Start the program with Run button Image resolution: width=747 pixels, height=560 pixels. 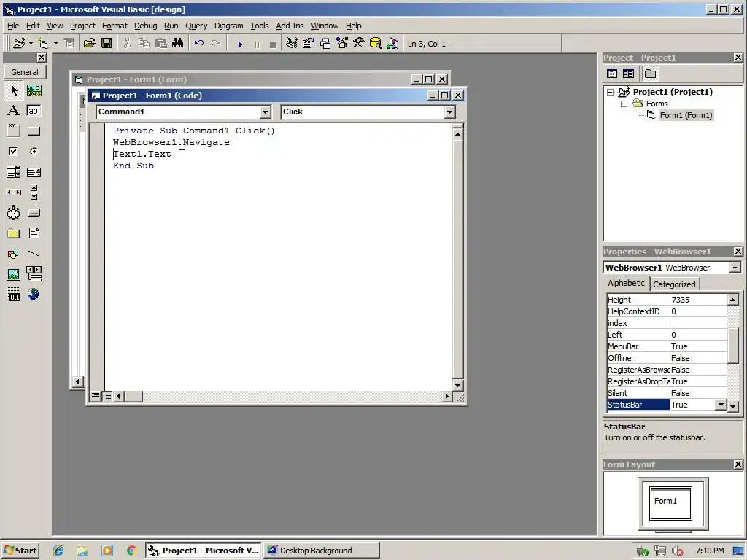tap(239, 44)
